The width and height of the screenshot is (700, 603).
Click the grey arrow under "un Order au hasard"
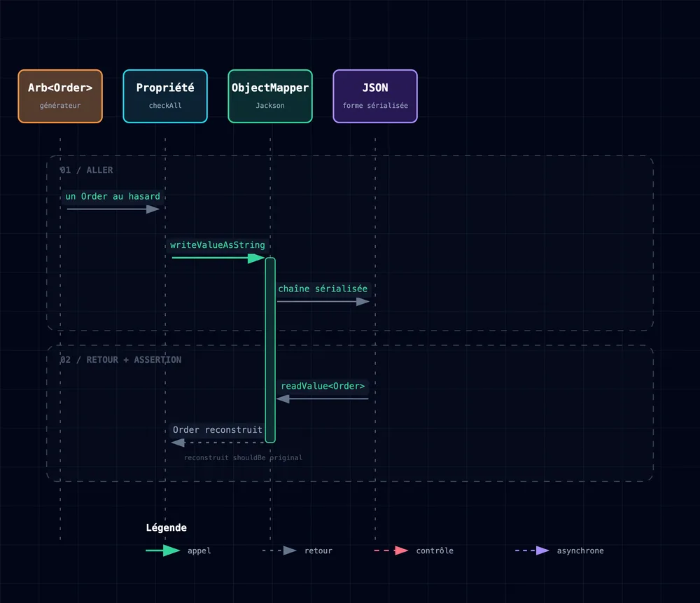click(x=113, y=209)
